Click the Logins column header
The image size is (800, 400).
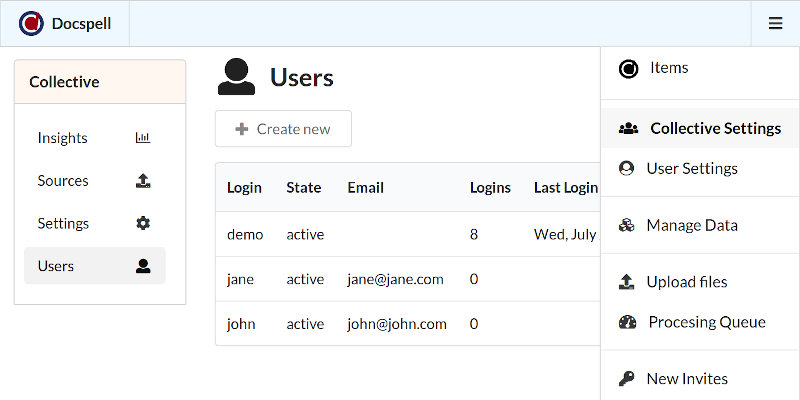click(490, 187)
